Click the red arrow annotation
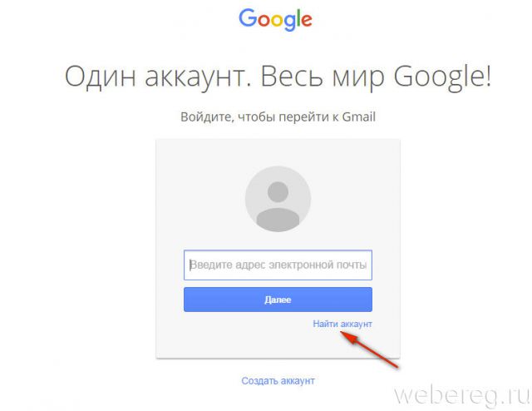532x411 pixels. point(369,350)
